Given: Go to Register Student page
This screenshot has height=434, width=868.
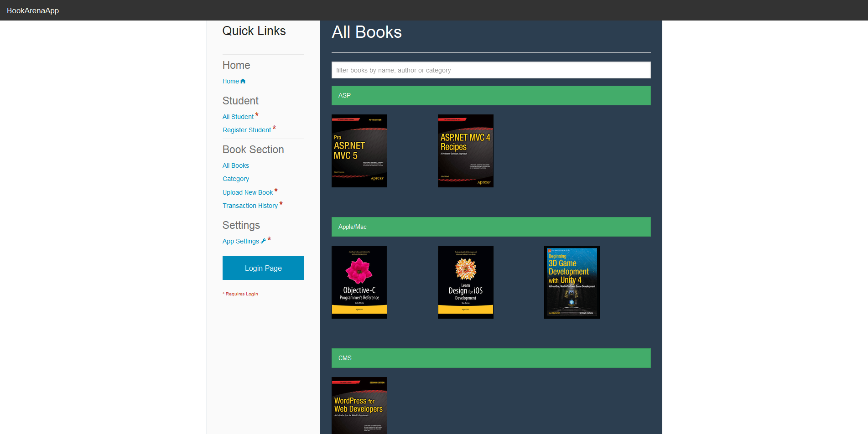Looking at the screenshot, I should [246, 130].
